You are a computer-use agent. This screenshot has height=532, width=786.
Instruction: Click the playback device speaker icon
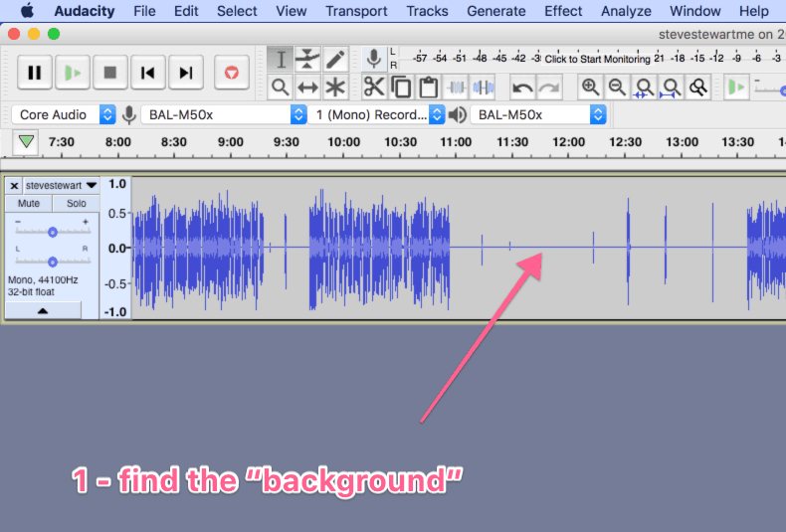pyautogui.click(x=457, y=114)
